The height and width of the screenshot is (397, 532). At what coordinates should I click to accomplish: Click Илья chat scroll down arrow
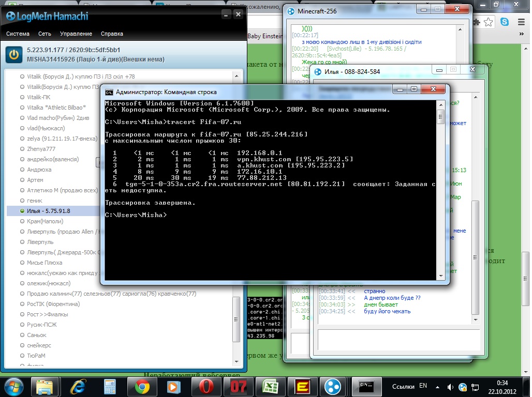(476, 319)
